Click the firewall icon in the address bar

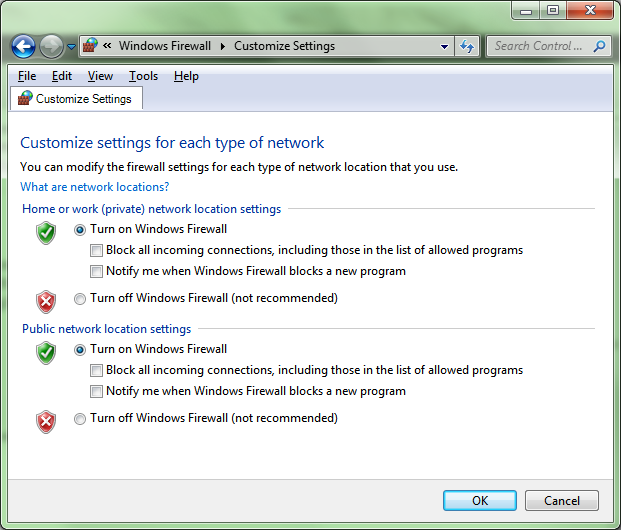(x=90, y=46)
